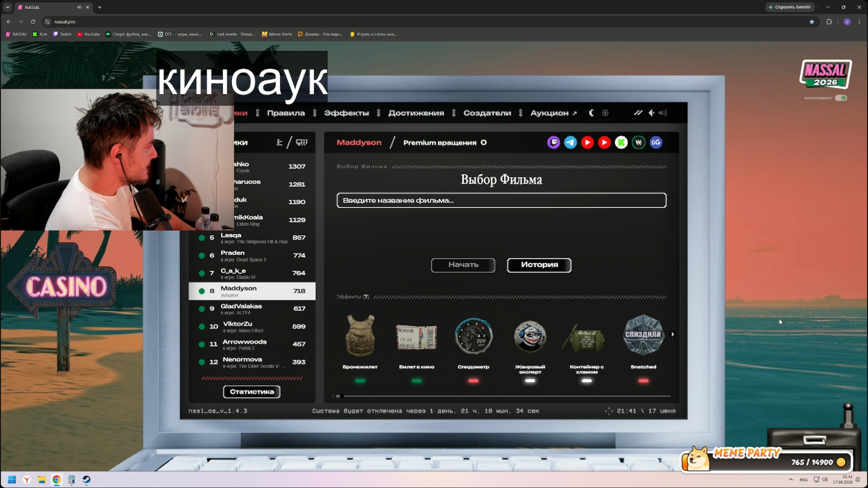
Task: Select the Maddyson row in the player list
Action: (x=252, y=291)
